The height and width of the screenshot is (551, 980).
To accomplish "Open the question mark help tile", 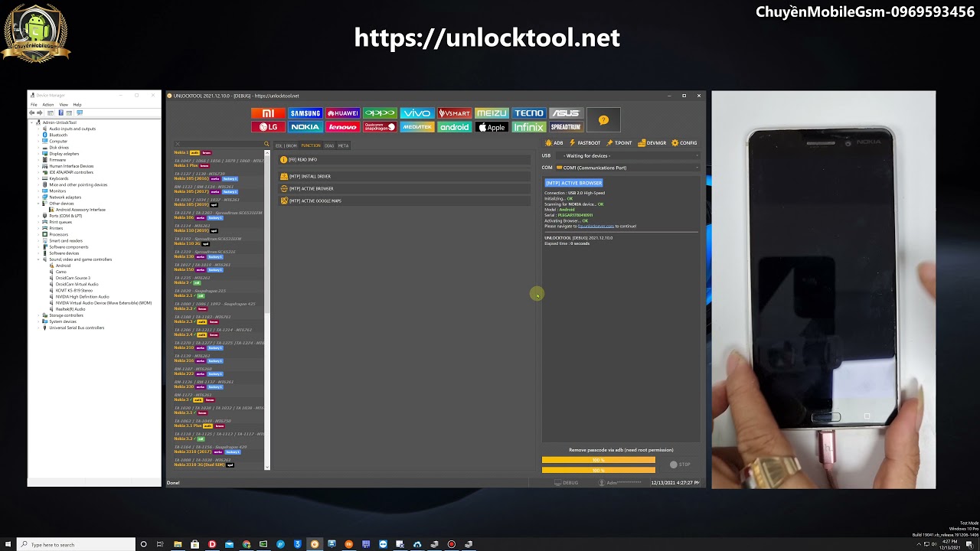I will [603, 120].
